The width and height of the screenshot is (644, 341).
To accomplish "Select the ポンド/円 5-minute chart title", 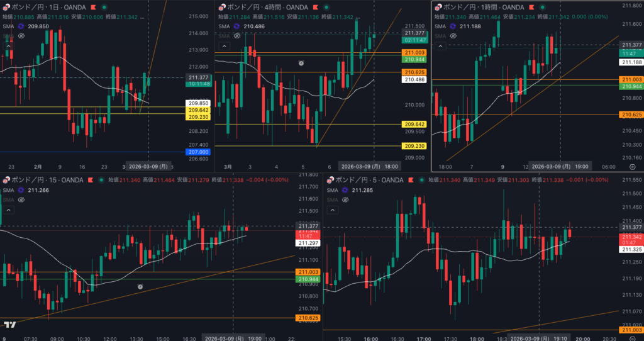I will click(365, 181).
